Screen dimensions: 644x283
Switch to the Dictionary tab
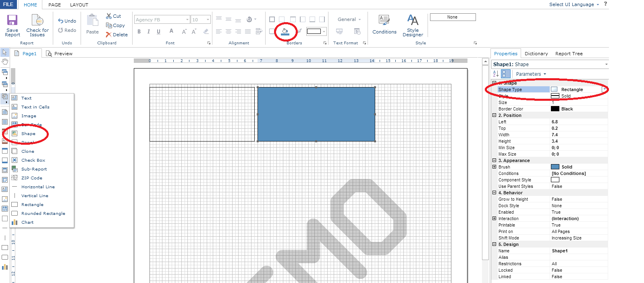[x=536, y=54]
